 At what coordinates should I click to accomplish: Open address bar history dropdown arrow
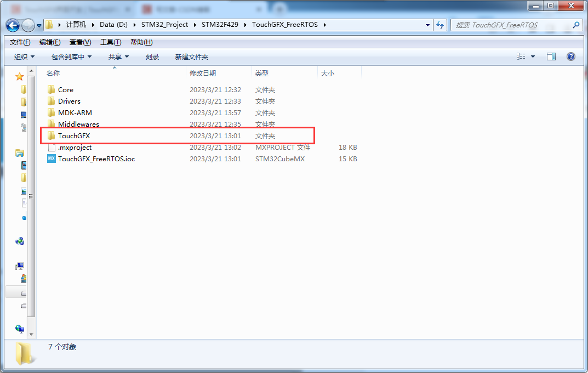pyautogui.click(x=427, y=25)
